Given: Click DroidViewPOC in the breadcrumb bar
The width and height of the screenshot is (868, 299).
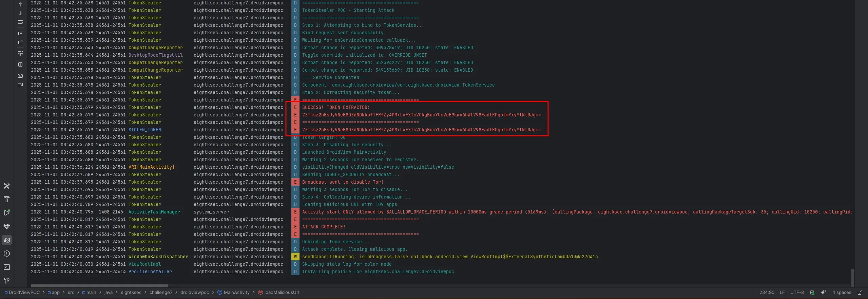Looking at the screenshot, I should tap(22, 293).
